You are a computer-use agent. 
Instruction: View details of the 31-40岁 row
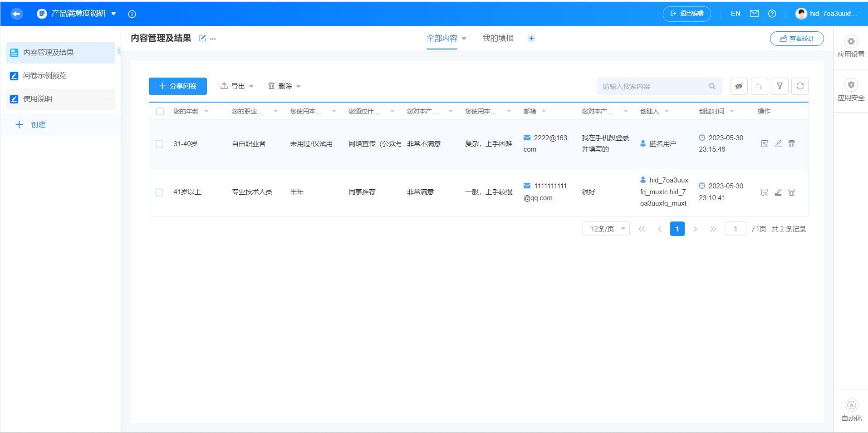pyautogui.click(x=765, y=144)
